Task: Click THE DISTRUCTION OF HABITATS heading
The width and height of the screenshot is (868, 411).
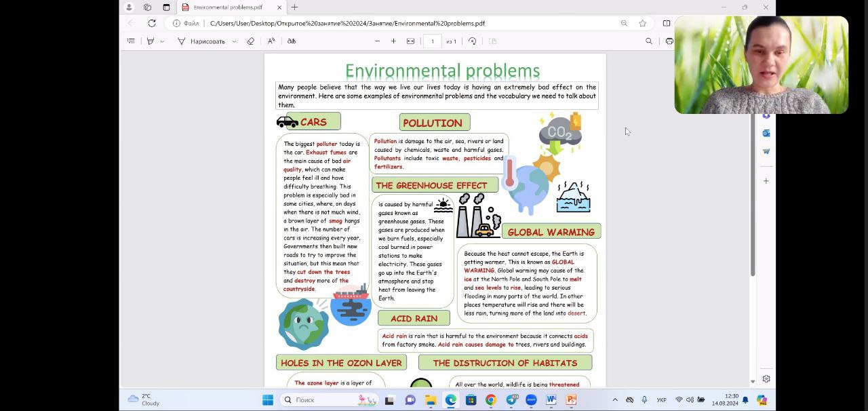Action: click(x=505, y=363)
